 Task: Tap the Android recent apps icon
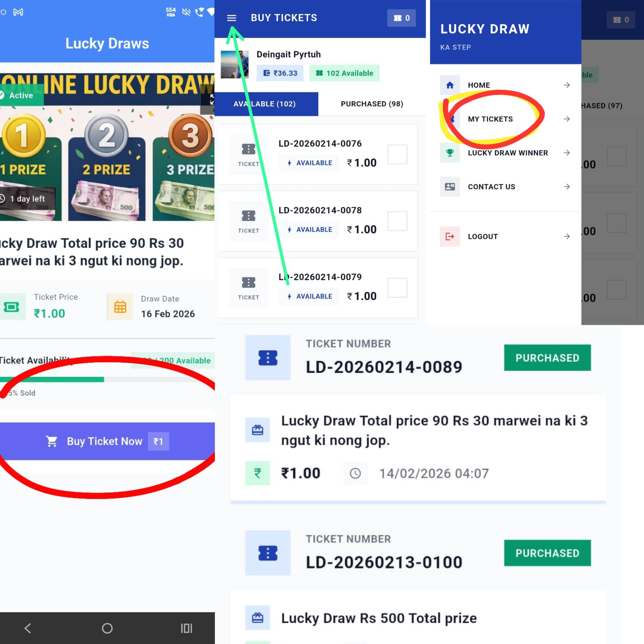click(x=186, y=628)
